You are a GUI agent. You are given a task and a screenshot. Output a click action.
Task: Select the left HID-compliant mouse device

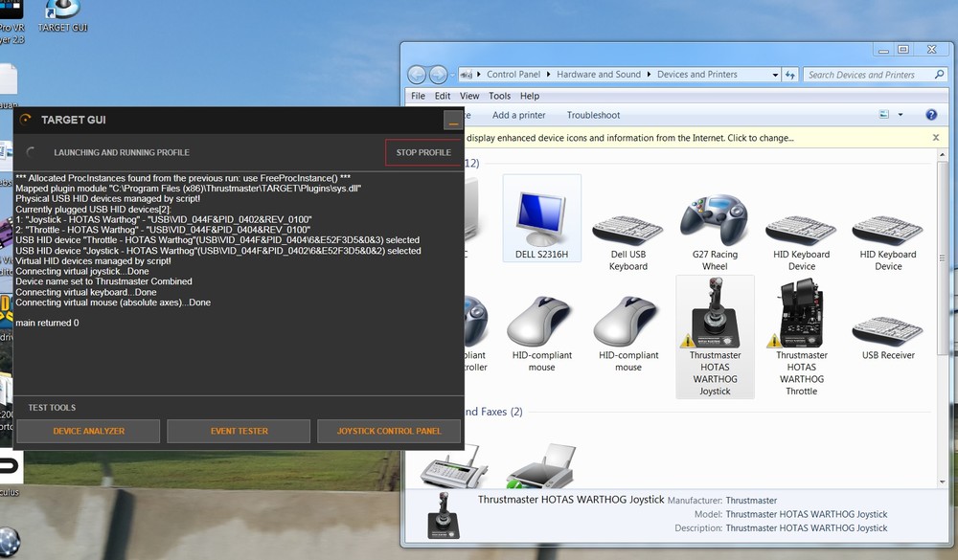coord(541,333)
